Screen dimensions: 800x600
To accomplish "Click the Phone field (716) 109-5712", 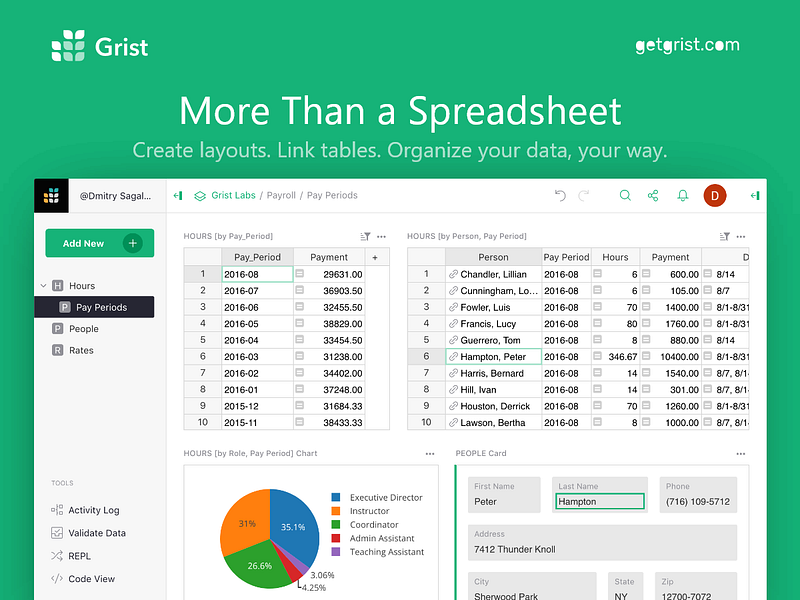I will (x=698, y=494).
